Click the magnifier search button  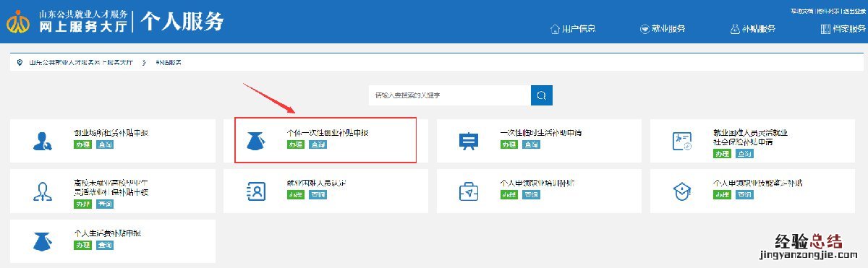tap(542, 95)
